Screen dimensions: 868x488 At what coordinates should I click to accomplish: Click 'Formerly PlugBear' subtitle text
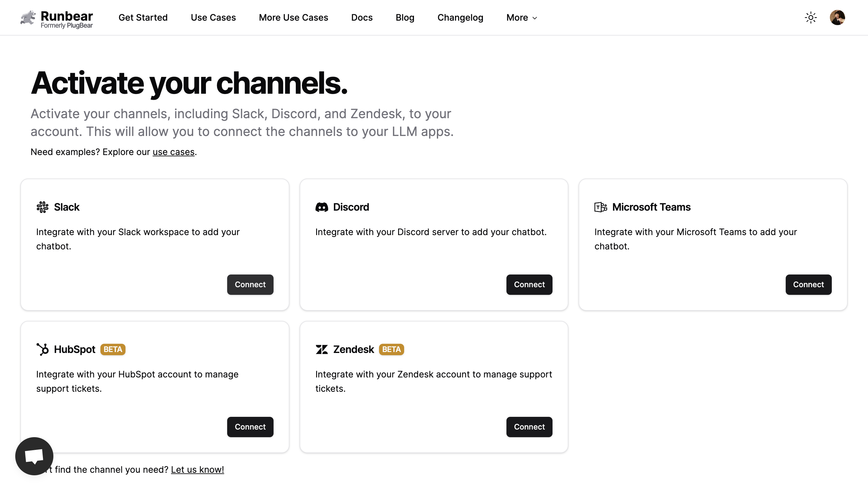pyautogui.click(x=67, y=26)
